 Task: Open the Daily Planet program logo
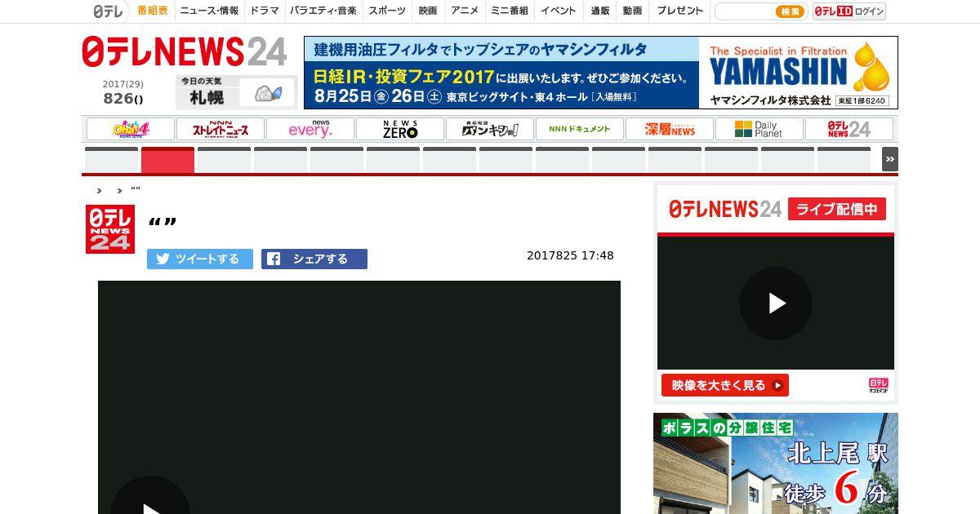[759, 129]
